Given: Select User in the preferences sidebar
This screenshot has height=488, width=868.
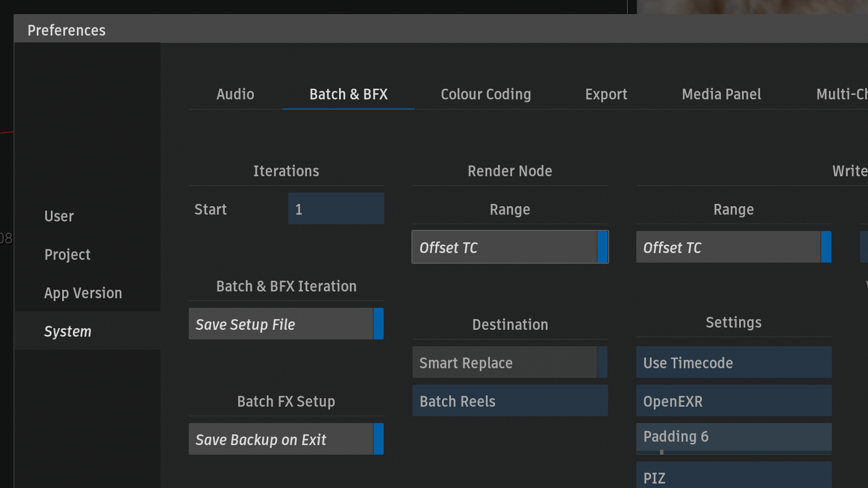Looking at the screenshot, I should [59, 216].
